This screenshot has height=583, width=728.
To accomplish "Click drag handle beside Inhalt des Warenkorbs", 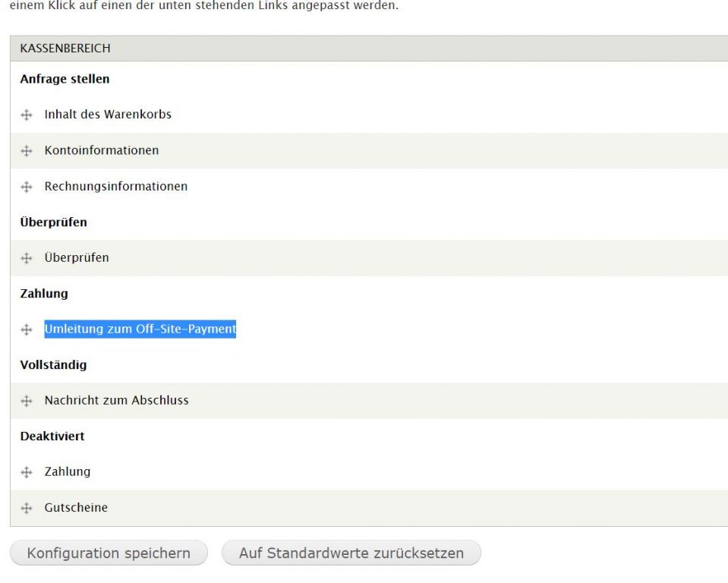I will [x=27, y=115].
